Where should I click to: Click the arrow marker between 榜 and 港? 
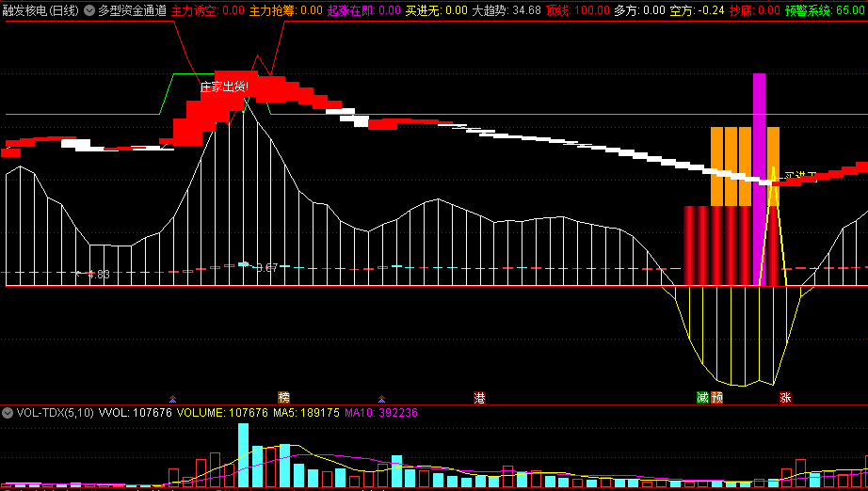click(381, 399)
